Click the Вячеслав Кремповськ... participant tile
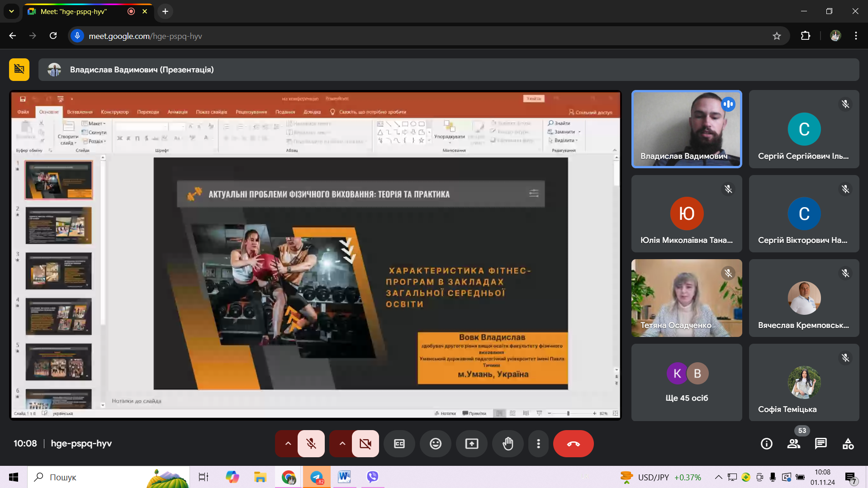This screenshot has width=868, height=488. [804, 298]
